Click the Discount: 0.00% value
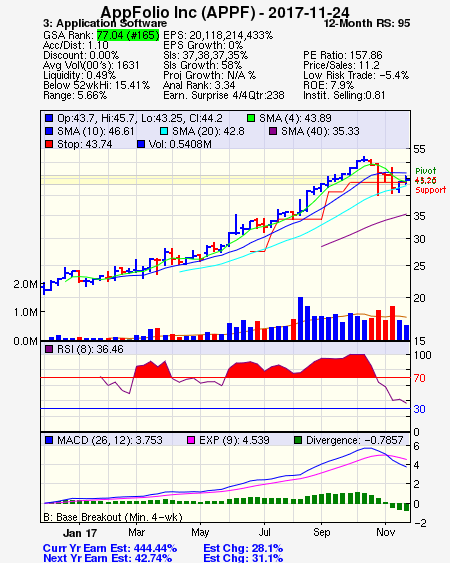Image resolution: width=450 pixels, height=563 pixels. [x=81, y=55]
